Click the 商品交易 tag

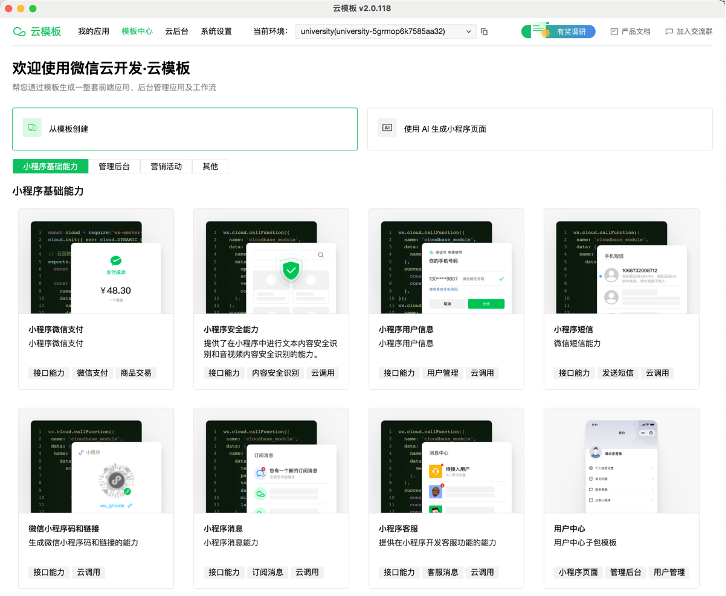point(136,373)
